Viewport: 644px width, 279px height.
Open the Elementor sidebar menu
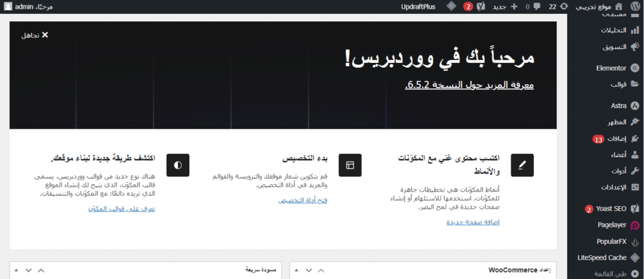coord(611,68)
